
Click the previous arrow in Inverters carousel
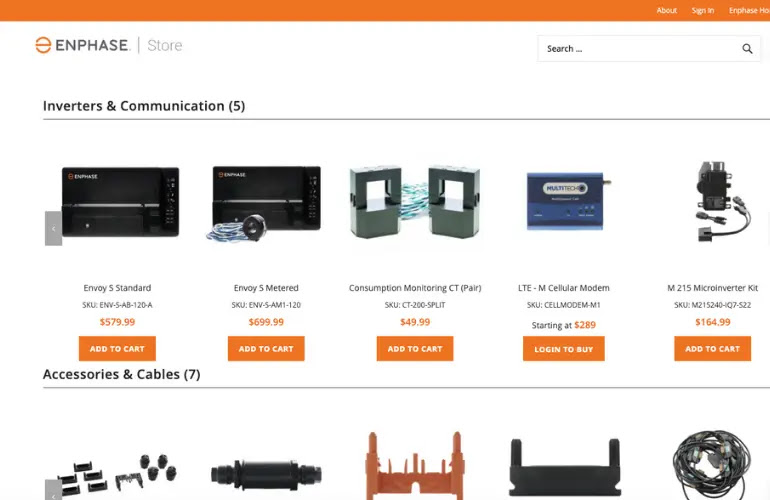(54, 228)
